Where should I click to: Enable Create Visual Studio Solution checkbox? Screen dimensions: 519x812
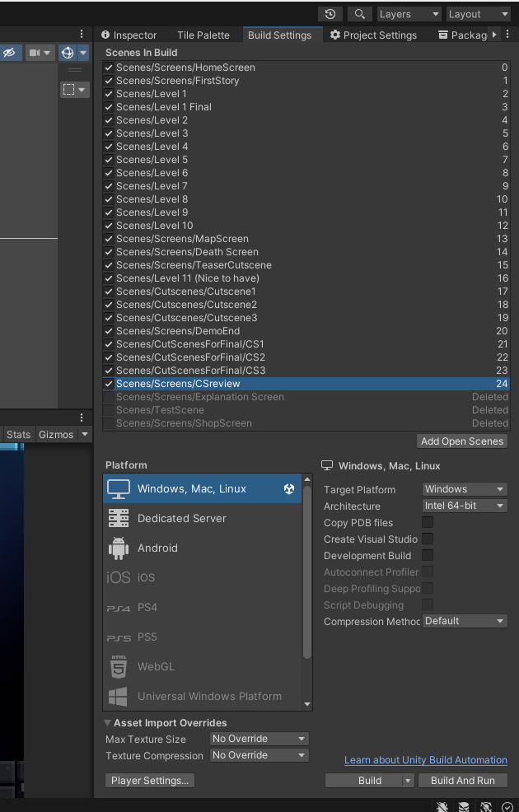(x=428, y=539)
